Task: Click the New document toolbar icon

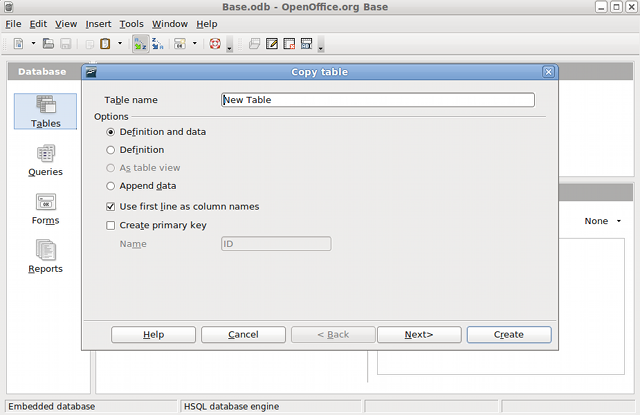Action: [19, 44]
